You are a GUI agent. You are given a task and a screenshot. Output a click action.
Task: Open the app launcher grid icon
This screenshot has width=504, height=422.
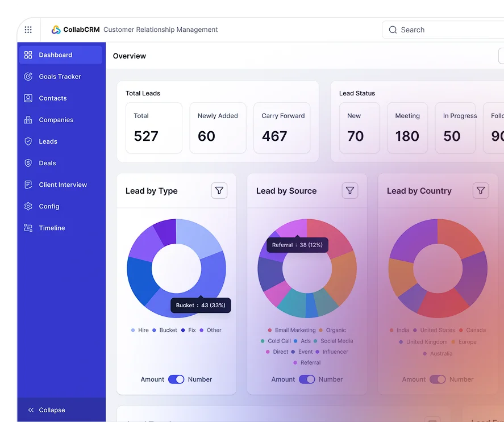[28, 30]
